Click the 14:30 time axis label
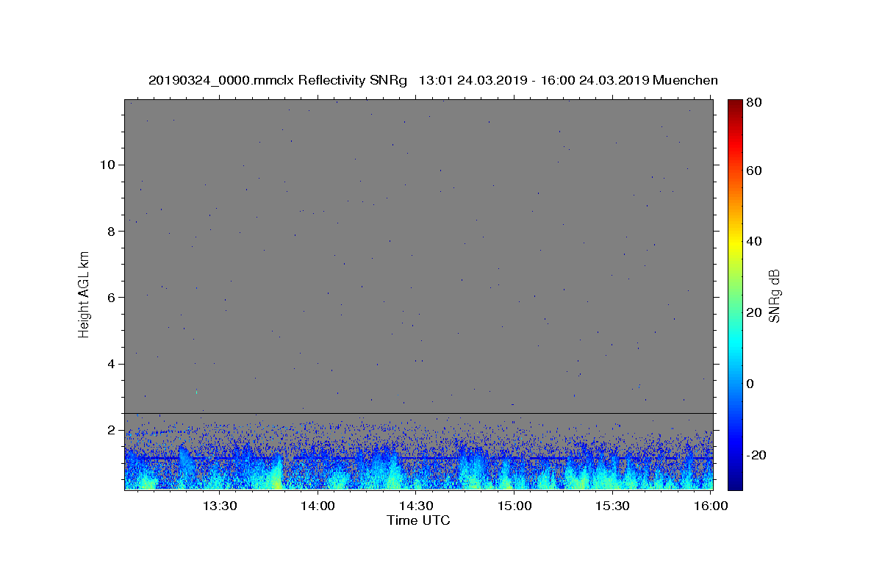 coord(417,506)
